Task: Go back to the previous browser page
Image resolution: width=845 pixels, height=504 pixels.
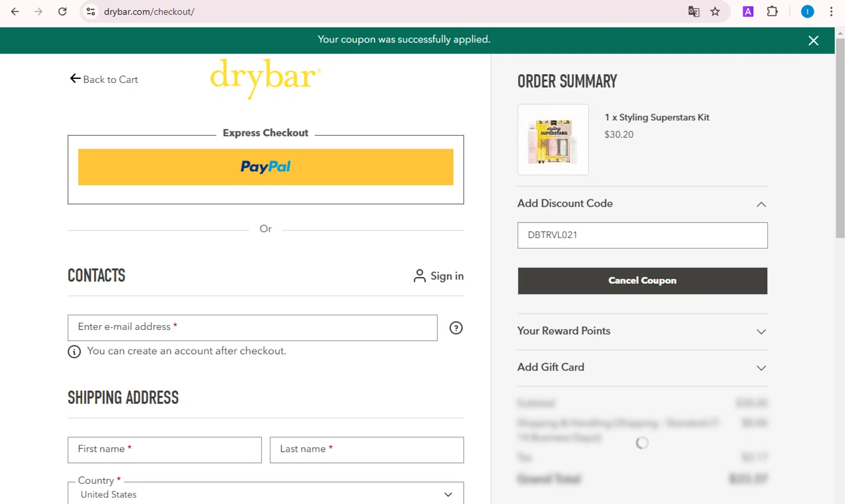Action: tap(15, 11)
